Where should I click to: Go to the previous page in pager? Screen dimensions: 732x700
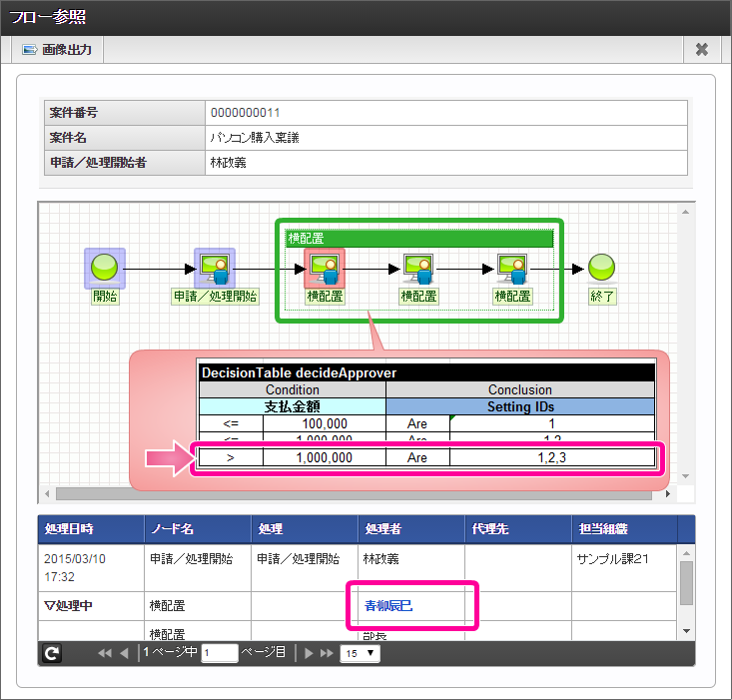[x=124, y=653]
